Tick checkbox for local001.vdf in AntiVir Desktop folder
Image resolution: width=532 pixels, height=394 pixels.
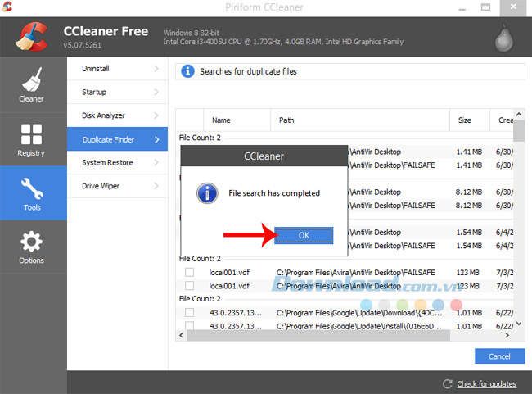pos(189,285)
